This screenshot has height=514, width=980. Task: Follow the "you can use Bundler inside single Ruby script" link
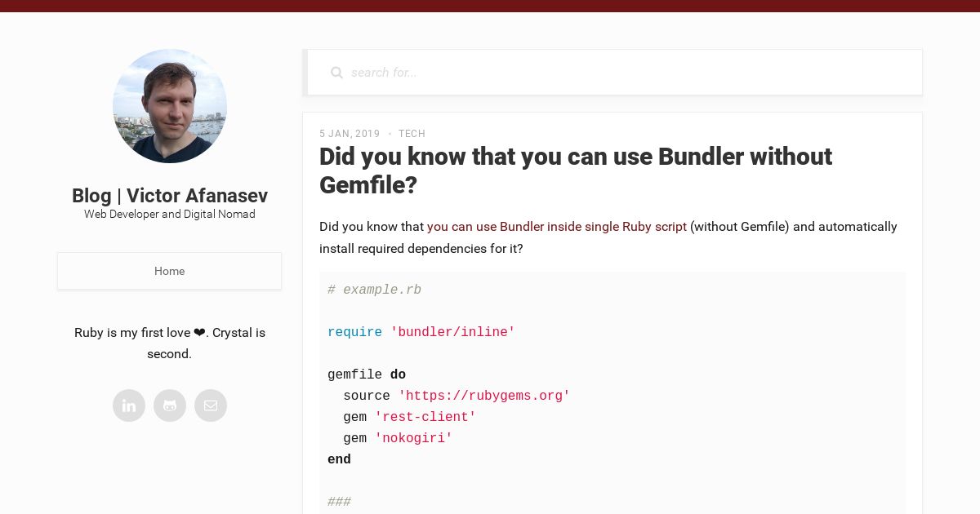[557, 227]
